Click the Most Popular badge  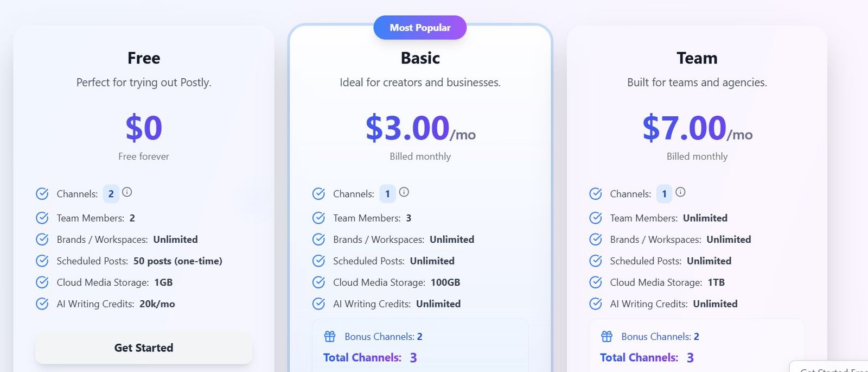tap(420, 28)
